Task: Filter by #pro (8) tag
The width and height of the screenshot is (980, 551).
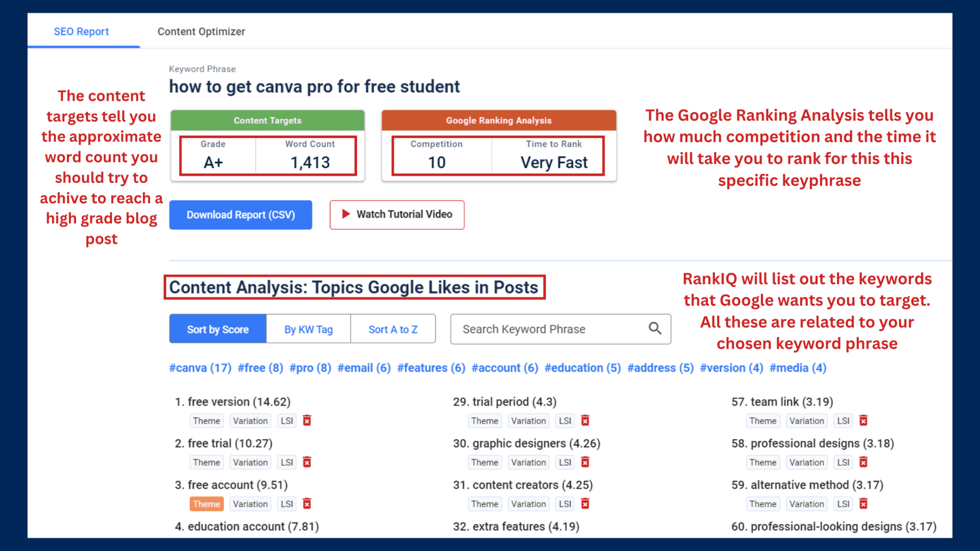Action: click(x=310, y=368)
